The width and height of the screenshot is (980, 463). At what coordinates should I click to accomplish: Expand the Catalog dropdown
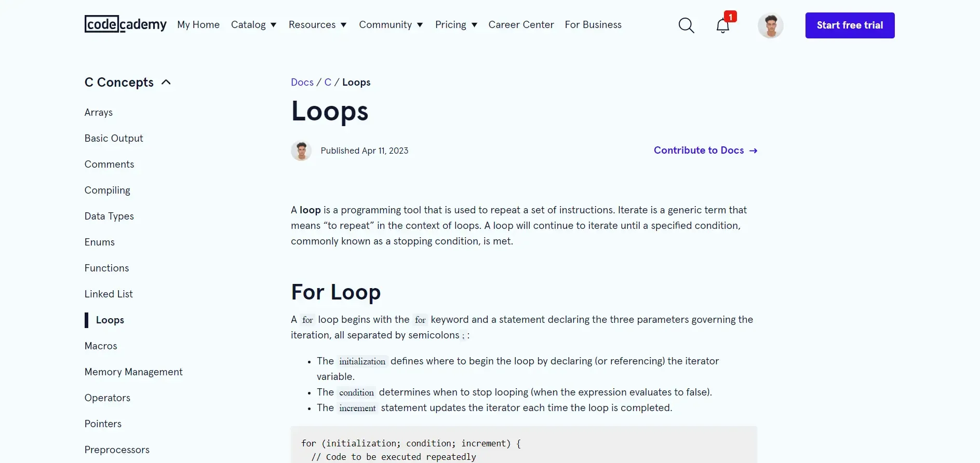(x=253, y=25)
